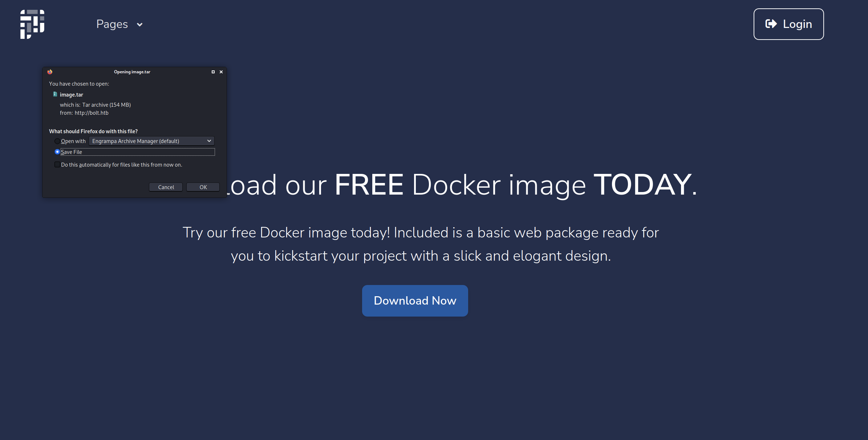Expand the chevron next to Pages
The width and height of the screenshot is (868, 440).
[x=139, y=25]
